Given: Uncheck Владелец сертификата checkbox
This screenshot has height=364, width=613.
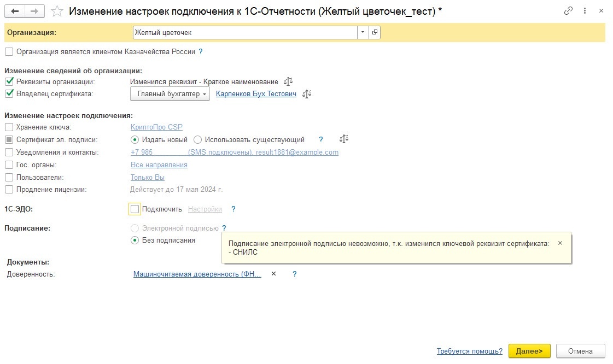Looking at the screenshot, I should point(9,94).
